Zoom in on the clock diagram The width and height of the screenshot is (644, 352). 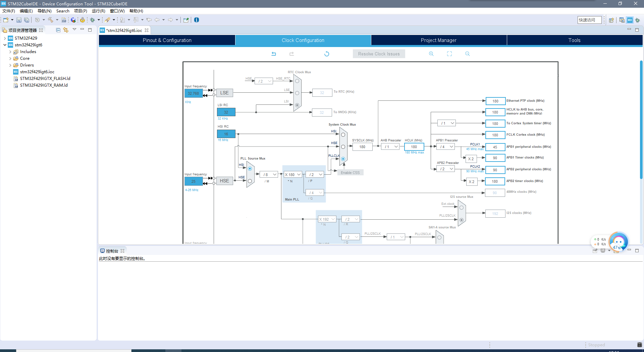[431, 54]
